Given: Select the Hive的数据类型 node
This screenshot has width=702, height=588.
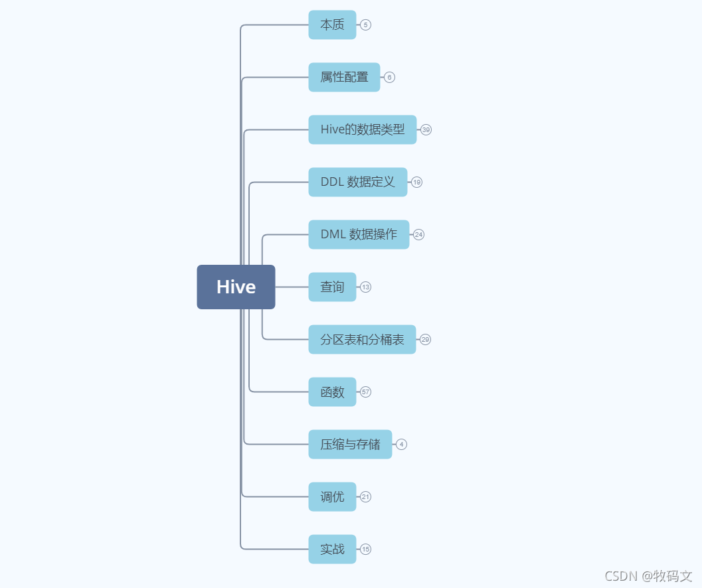Looking at the screenshot, I should (363, 130).
